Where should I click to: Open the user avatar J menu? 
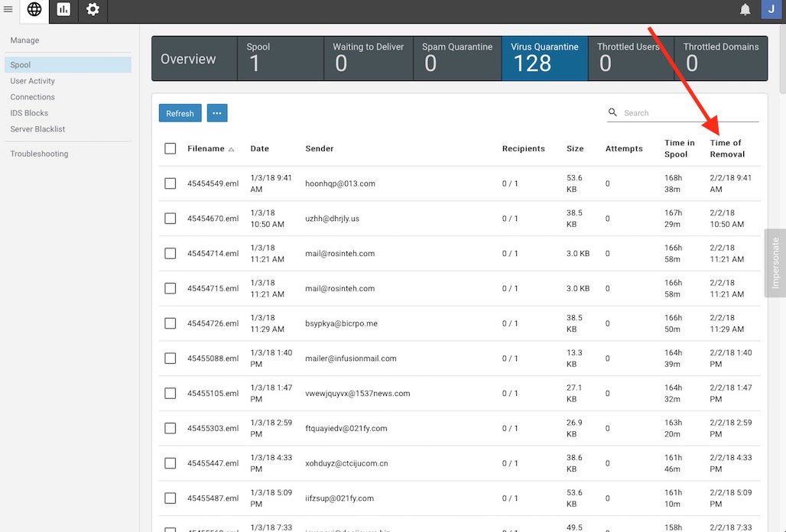(771, 10)
